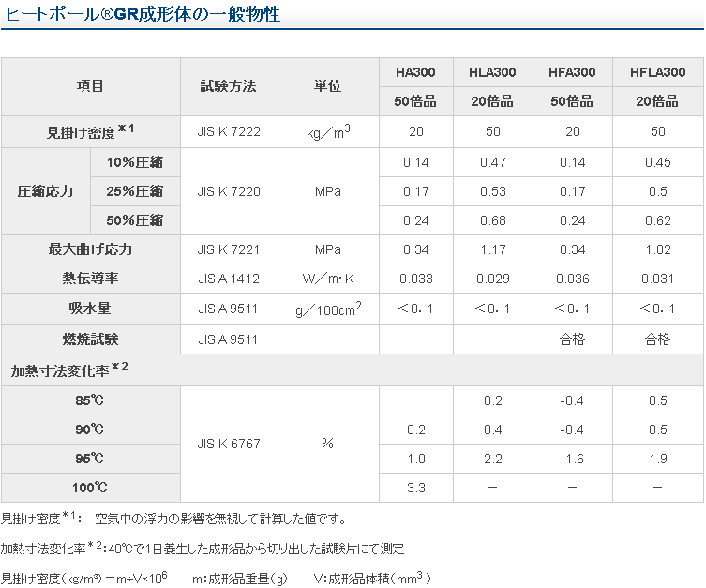Click the JIS K 7222 cell

click(229, 132)
